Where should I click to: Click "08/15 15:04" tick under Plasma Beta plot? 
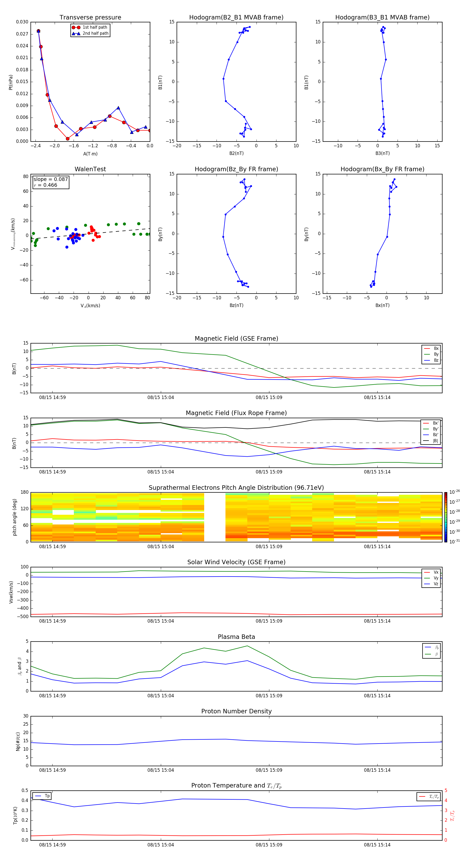click(x=161, y=696)
